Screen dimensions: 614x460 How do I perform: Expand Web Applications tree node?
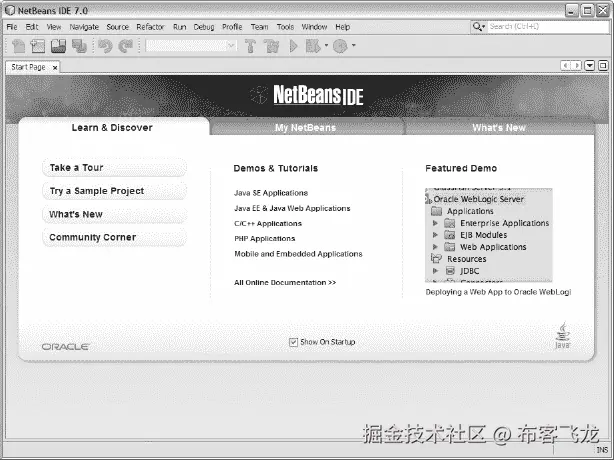point(435,247)
